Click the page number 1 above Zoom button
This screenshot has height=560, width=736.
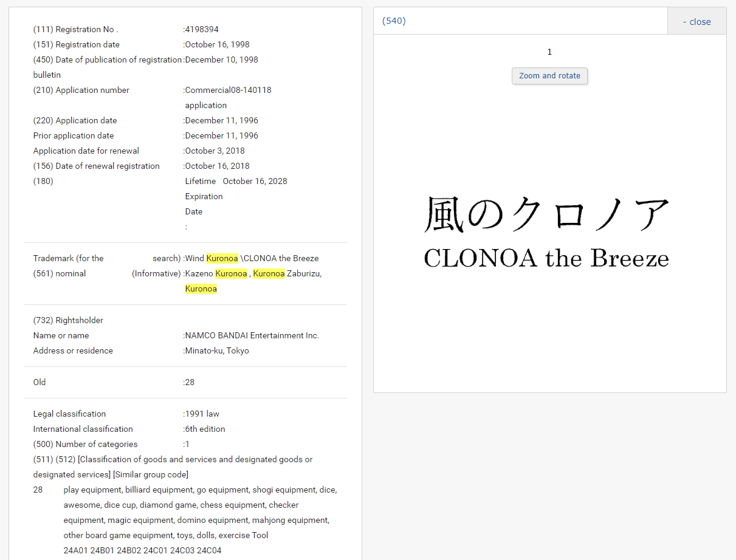click(549, 52)
